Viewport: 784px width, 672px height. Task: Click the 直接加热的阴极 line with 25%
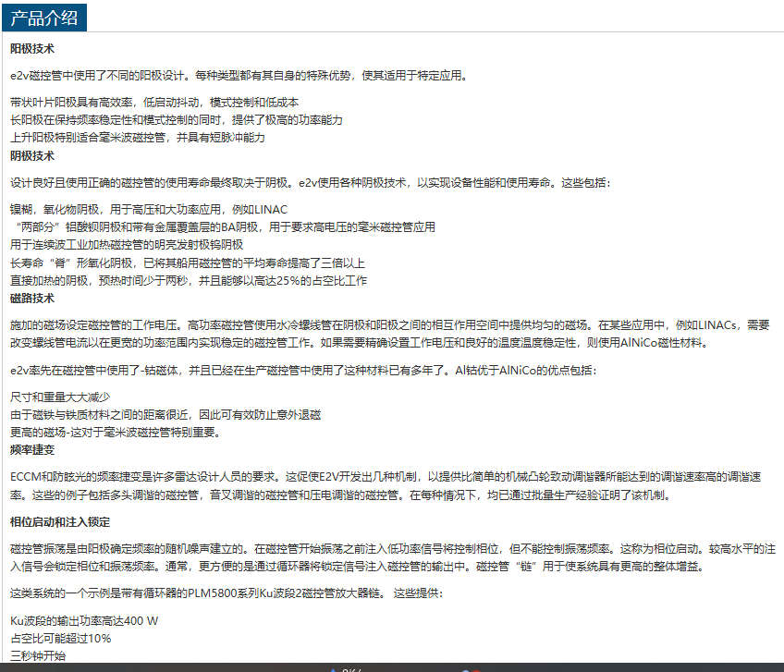click(x=189, y=280)
